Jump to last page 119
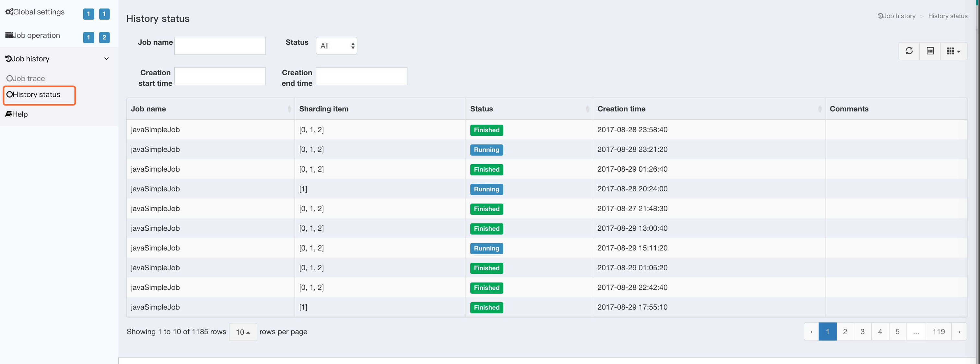980x364 pixels. pos(938,332)
